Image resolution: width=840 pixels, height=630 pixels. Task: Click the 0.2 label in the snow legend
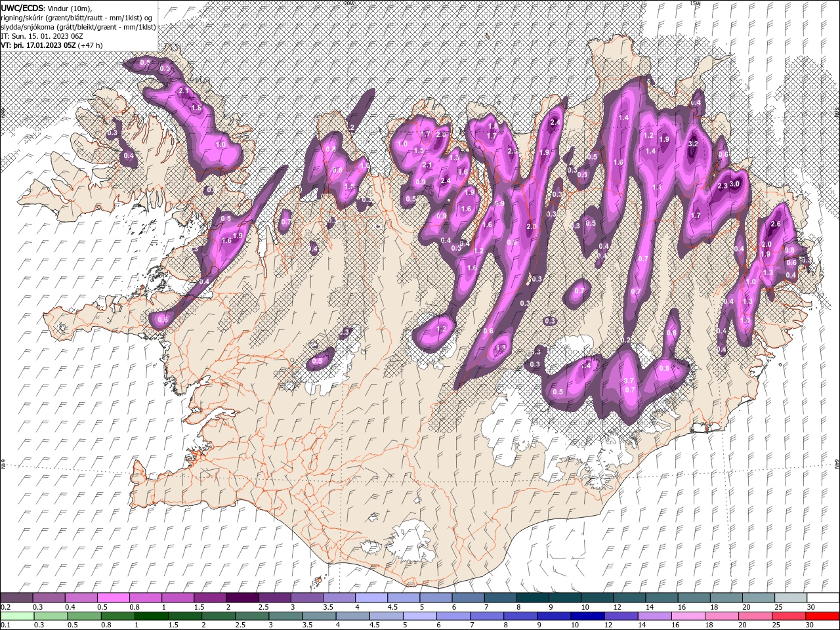6,606
